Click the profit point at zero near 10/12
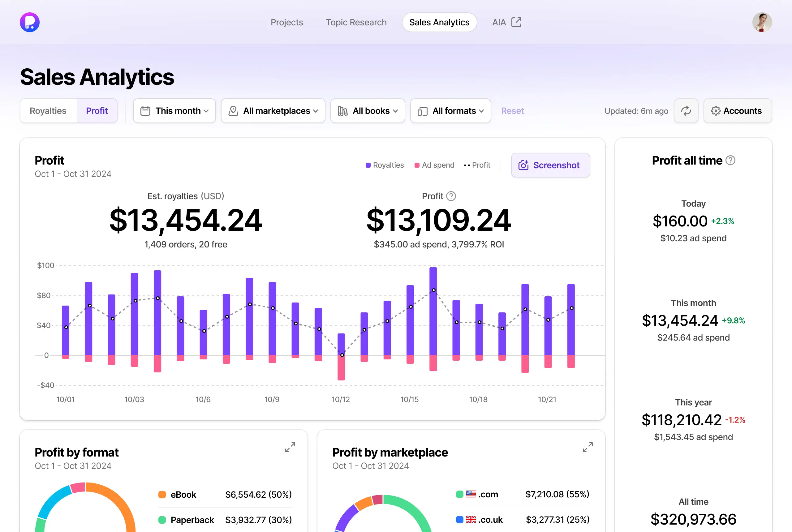The image size is (792, 532). [x=342, y=355]
